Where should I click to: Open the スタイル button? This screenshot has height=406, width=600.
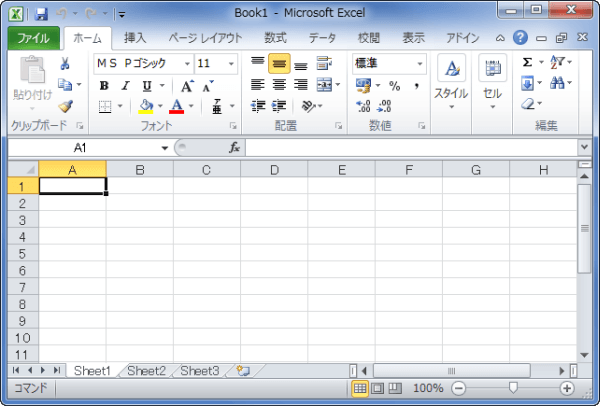click(451, 82)
